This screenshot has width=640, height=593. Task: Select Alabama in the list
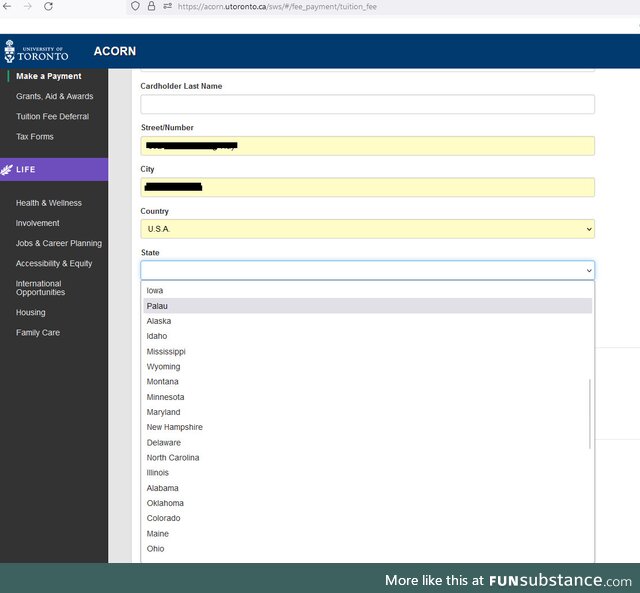[x=367, y=488]
